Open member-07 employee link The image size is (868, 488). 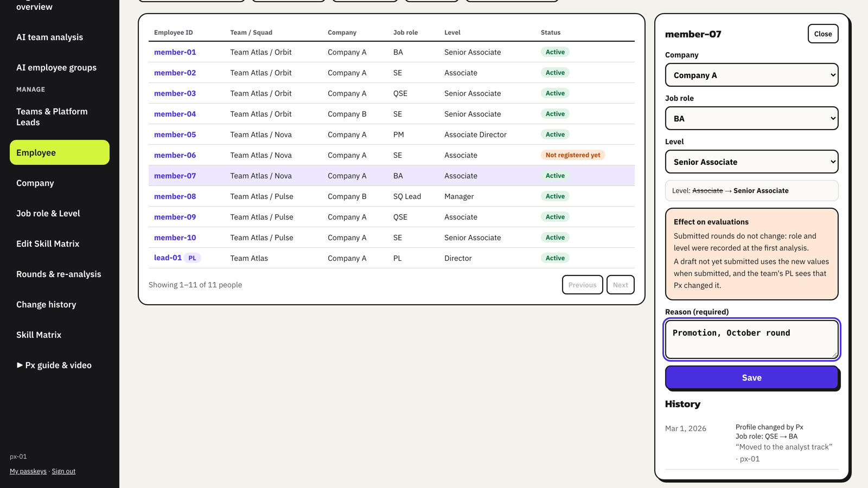point(175,176)
